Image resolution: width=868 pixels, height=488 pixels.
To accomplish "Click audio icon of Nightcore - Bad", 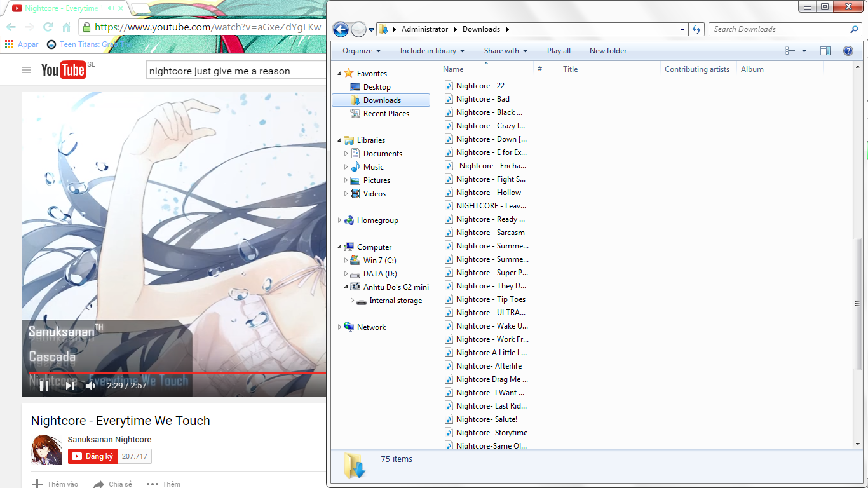I will pos(449,99).
